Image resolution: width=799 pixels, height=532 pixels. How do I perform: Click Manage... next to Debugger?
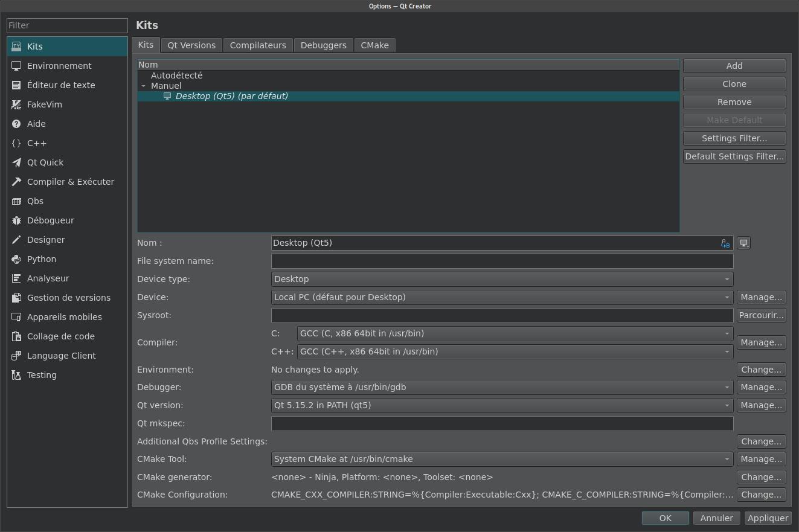coord(761,387)
